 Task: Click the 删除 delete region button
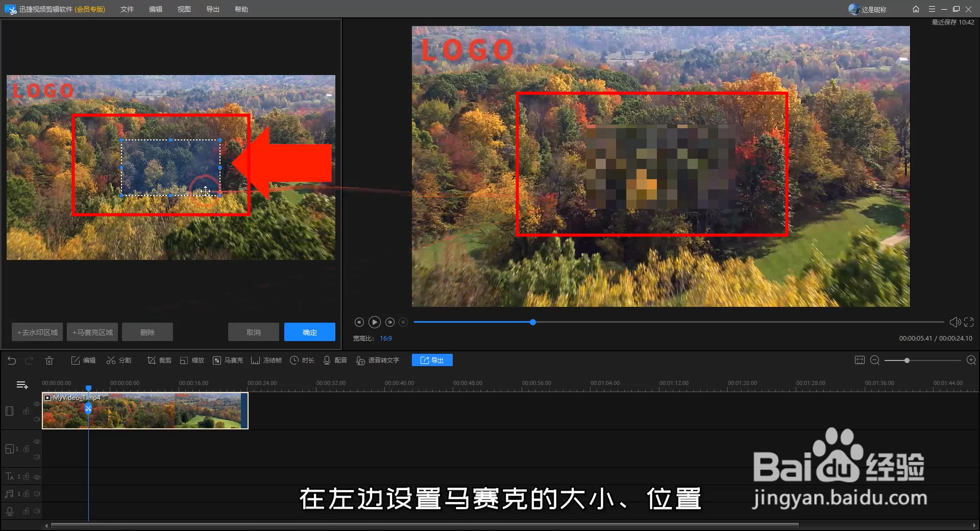click(x=148, y=332)
